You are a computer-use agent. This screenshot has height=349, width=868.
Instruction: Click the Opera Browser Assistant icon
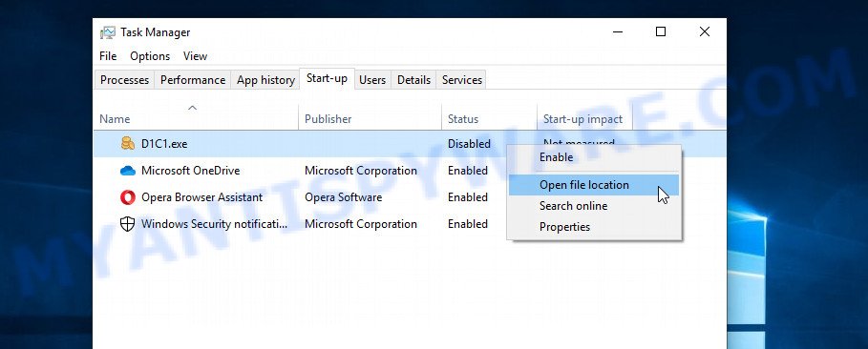click(x=128, y=197)
